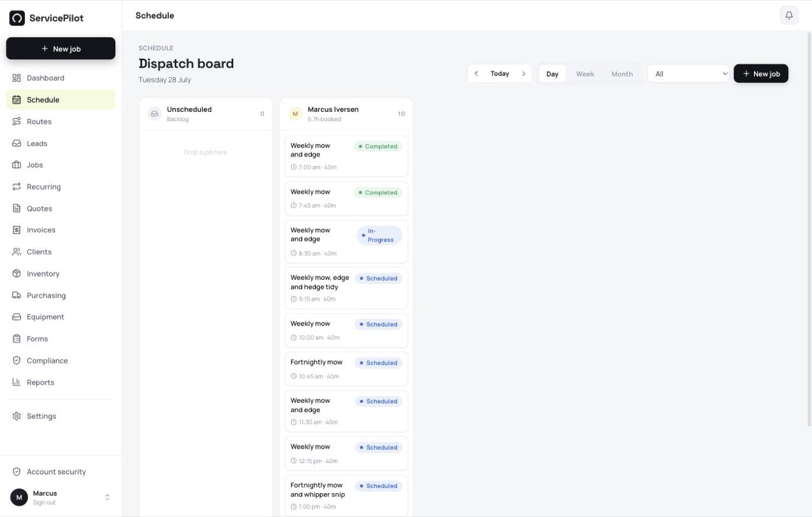812x517 pixels.
Task: Open the All filter dropdown
Action: (x=688, y=74)
